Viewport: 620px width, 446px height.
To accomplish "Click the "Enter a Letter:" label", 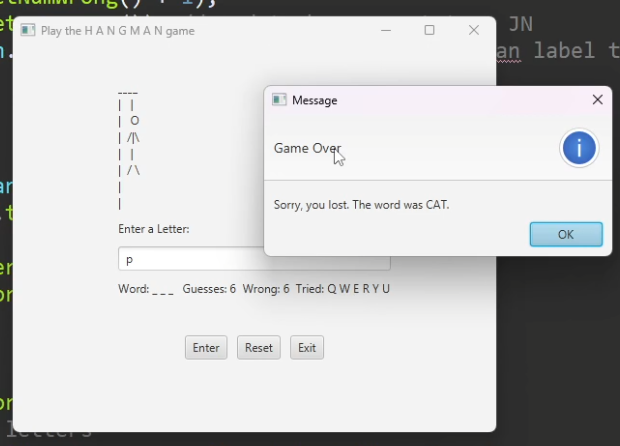I will [x=154, y=229].
